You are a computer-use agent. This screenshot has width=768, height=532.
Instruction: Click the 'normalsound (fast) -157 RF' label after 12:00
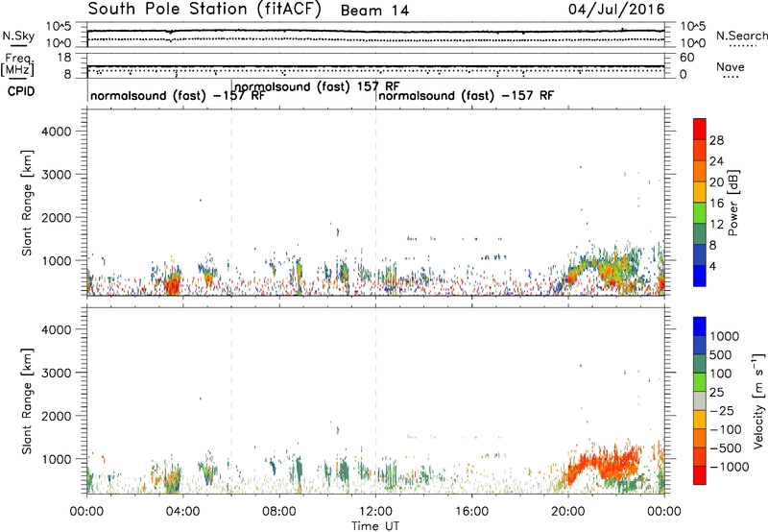click(x=466, y=95)
